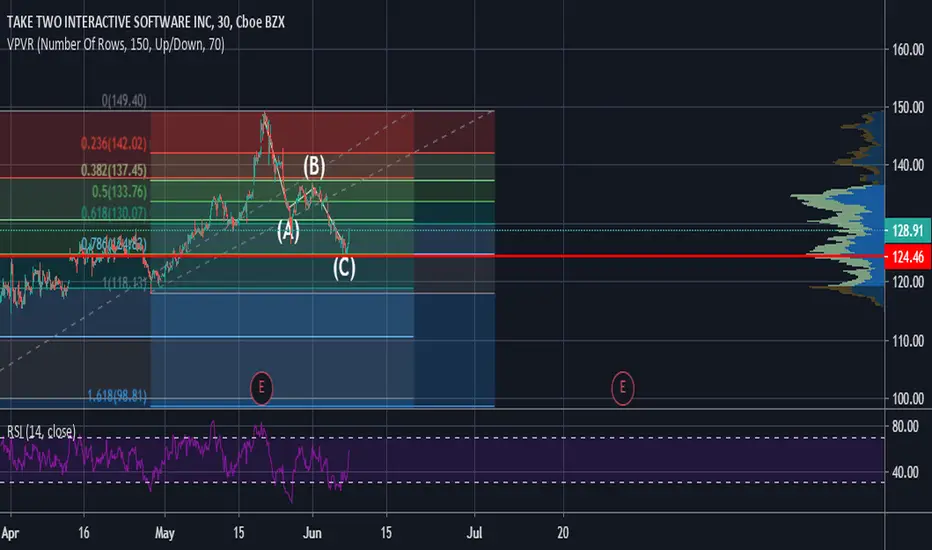Select the (B) wave label
The height and width of the screenshot is (550, 932).
click(314, 166)
